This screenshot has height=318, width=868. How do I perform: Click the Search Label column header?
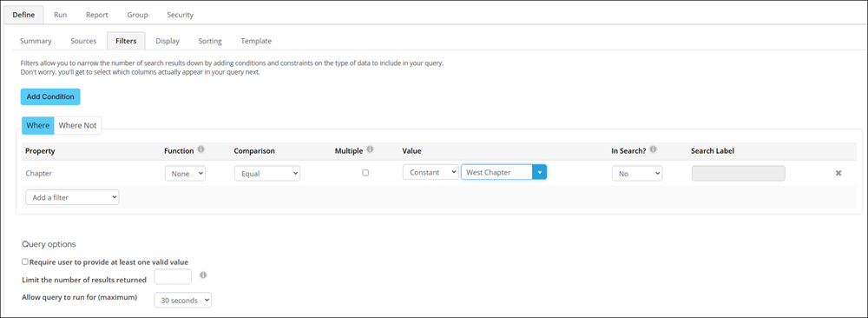coord(713,150)
